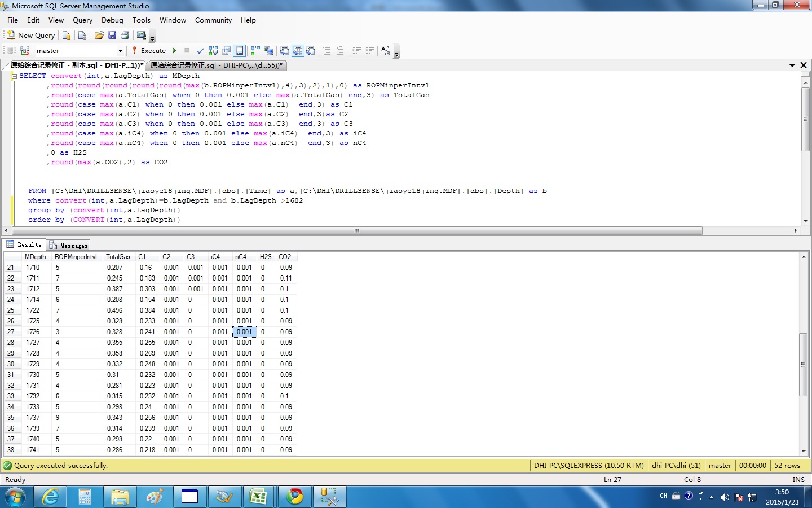The image size is (812, 508).
Task: Collapse the SELECT statement outline
Action: [14, 76]
